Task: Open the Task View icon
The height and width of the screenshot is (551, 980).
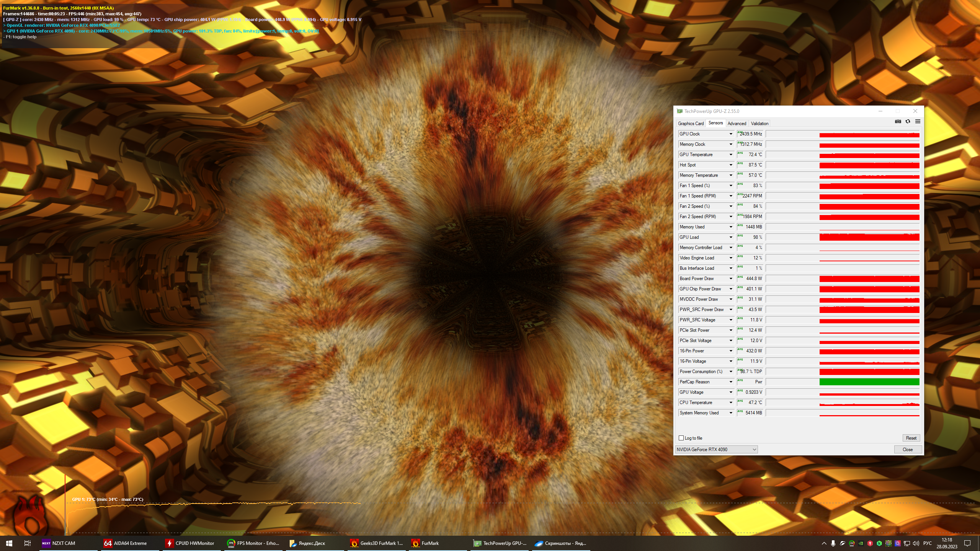Action: coord(28,543)
